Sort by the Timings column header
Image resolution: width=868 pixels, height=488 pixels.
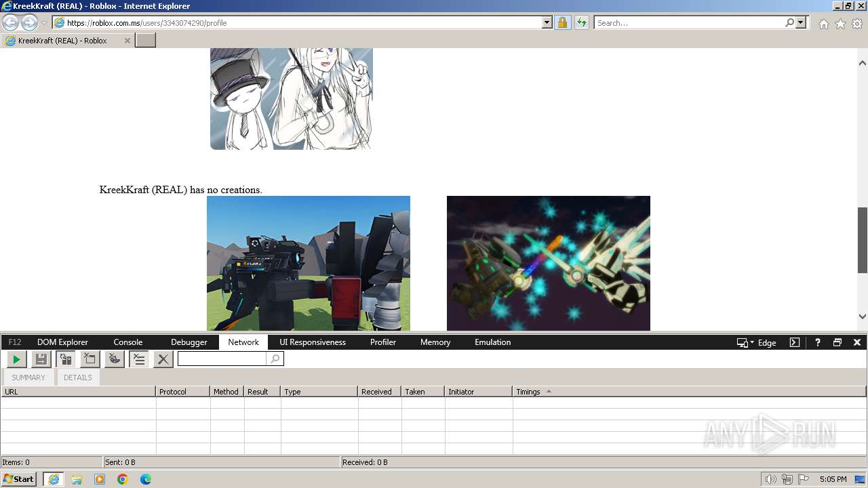[690, 392]
